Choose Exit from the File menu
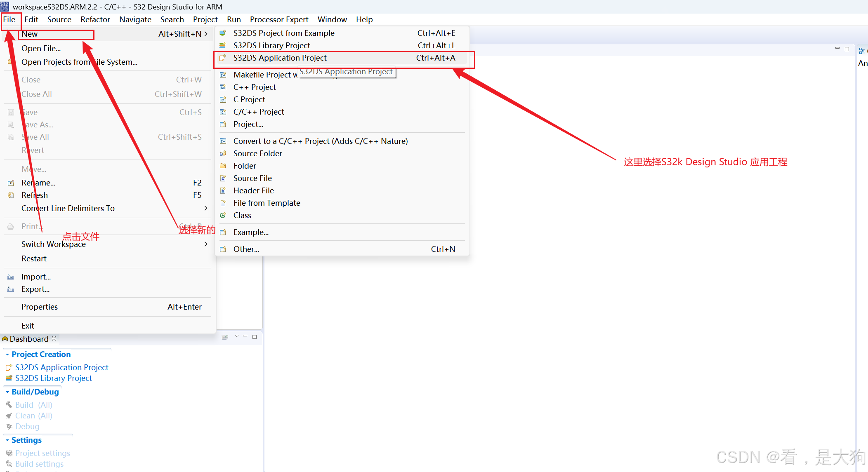868x472 pixels. (x=28, y=326)
